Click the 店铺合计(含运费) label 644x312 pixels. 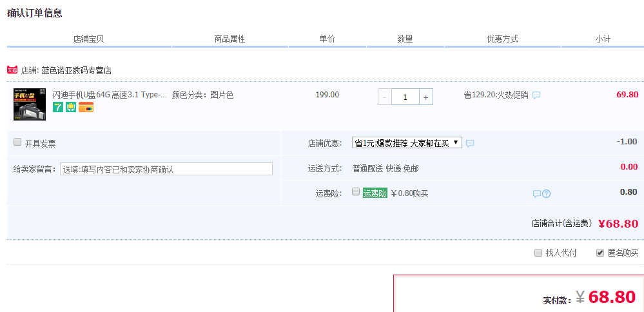coord(562,223)
